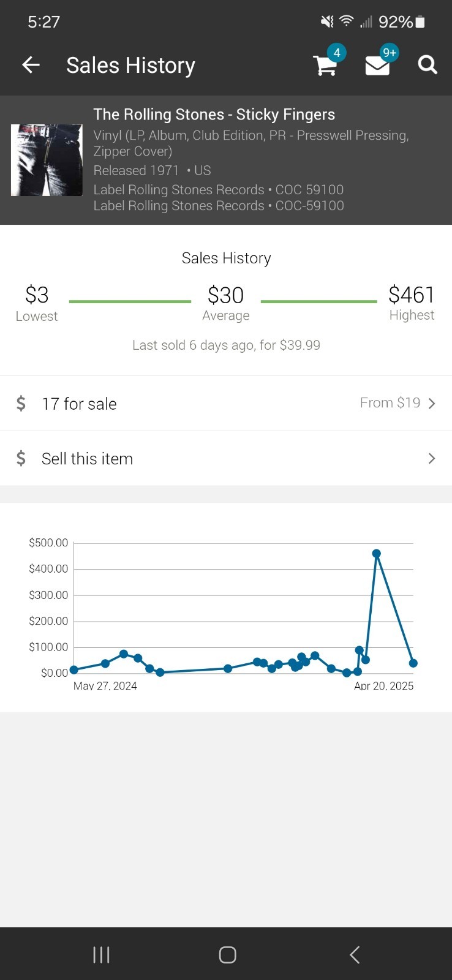Open the Sell this item chevron

point(432,458)
